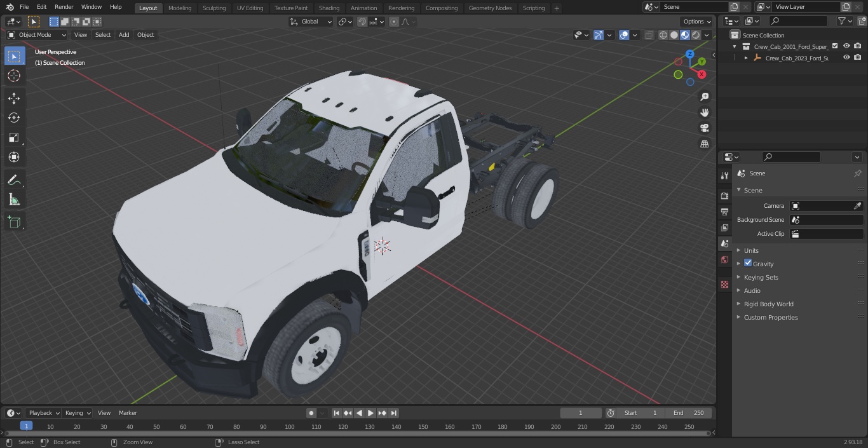The image size is (868, 448).
Task: Open Global transform orientation dropdown
Action: [311, 22]
